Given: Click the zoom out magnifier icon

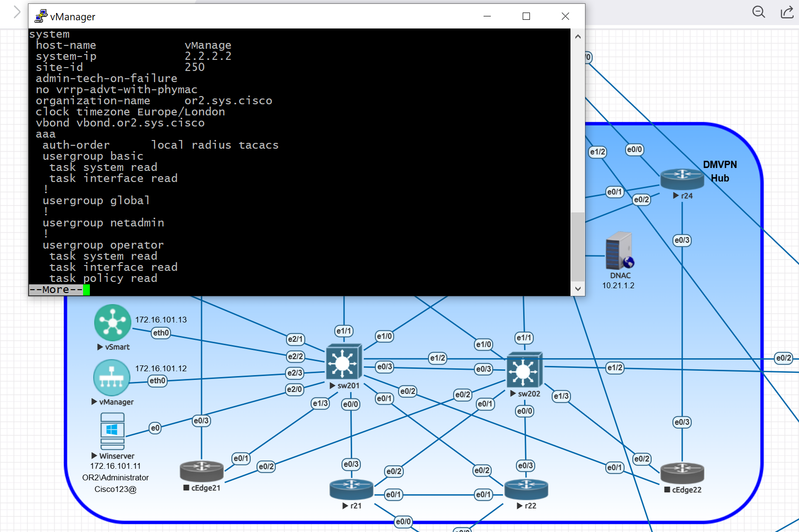Looking at the screenshot, I should pyautogui.click(x=758, y=12).
